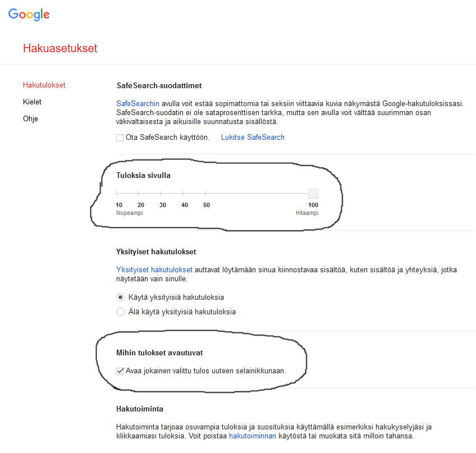The image size is (476, 453).
Task: Click the Lukitse SafeSearch link
Action: [253, 137]
